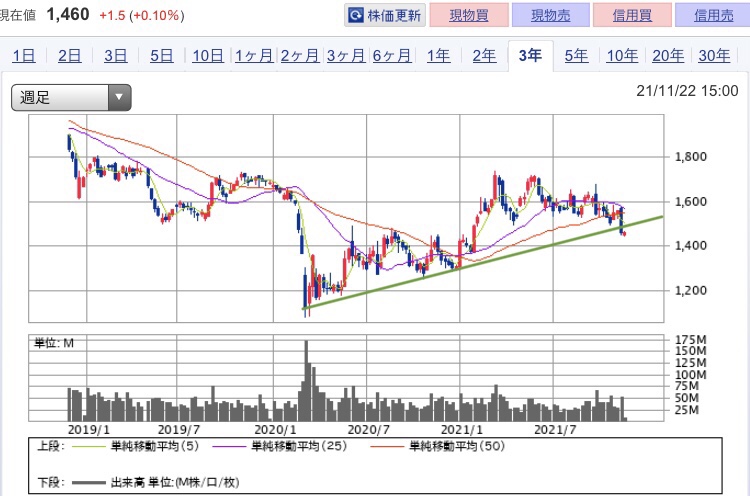Select the 1ヶ月 chart range
750x496 pixels.
254,56
